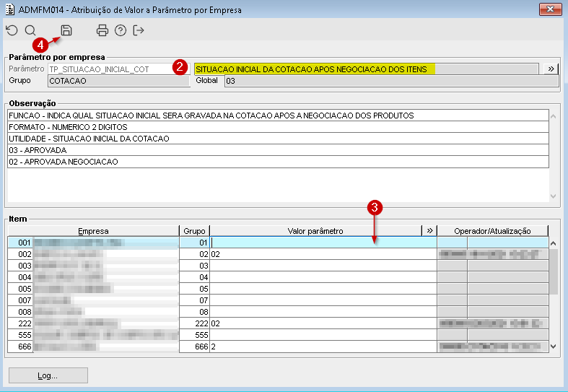The height and width of the screenshot is (392, 568).
Task: Click observation line 03 - APROVADA
Action: tap(278, 150)
